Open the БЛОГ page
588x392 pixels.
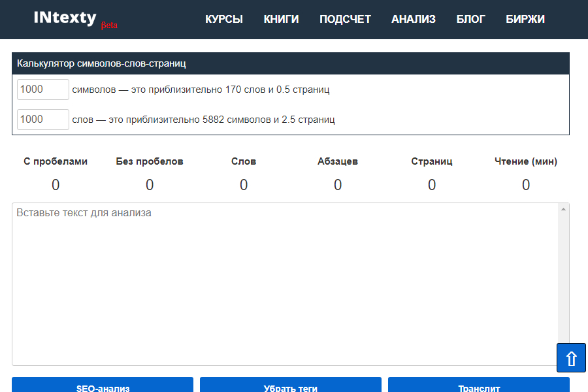pyautogui.click(x=470, y=20)
